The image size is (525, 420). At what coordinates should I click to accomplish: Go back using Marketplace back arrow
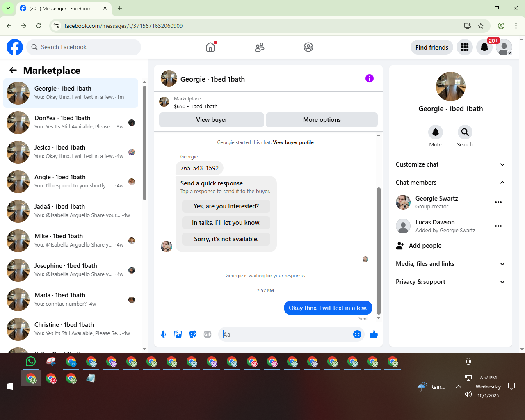click(13, 70)
